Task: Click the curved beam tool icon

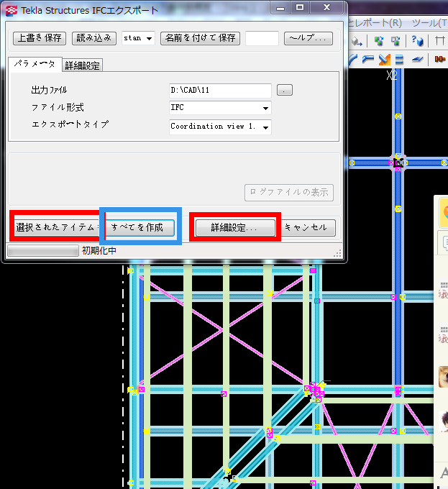Action: (x=353, y=60)
